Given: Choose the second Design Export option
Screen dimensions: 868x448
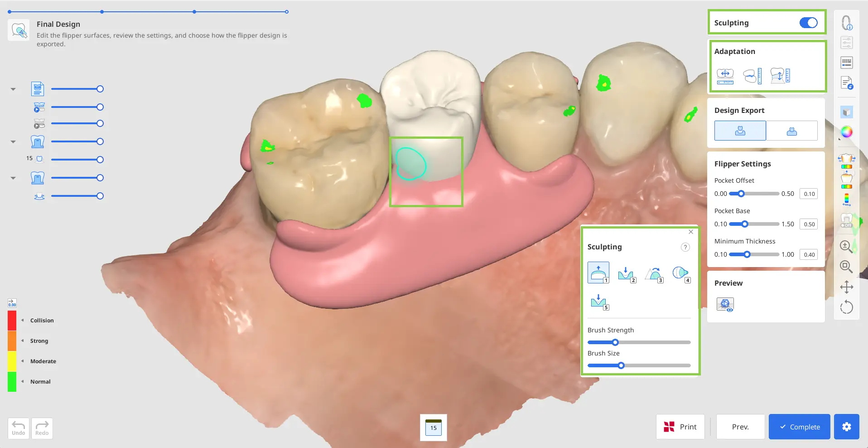Looking at the screenshot, I should [792, 131].
